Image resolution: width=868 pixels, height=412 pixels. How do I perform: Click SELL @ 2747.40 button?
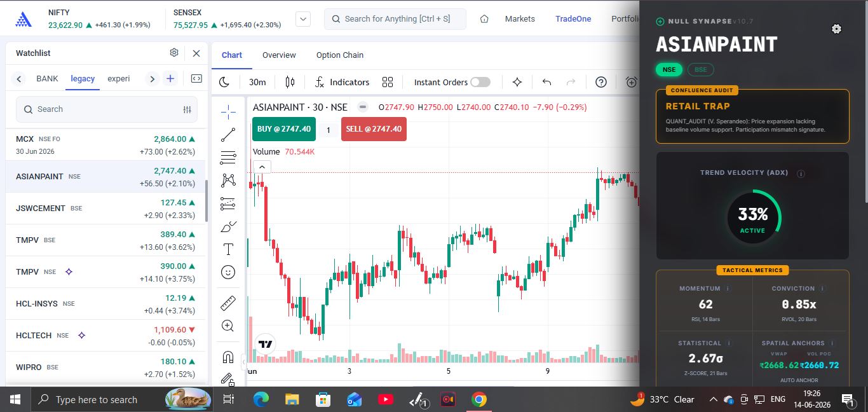click(x=374, y=129)
